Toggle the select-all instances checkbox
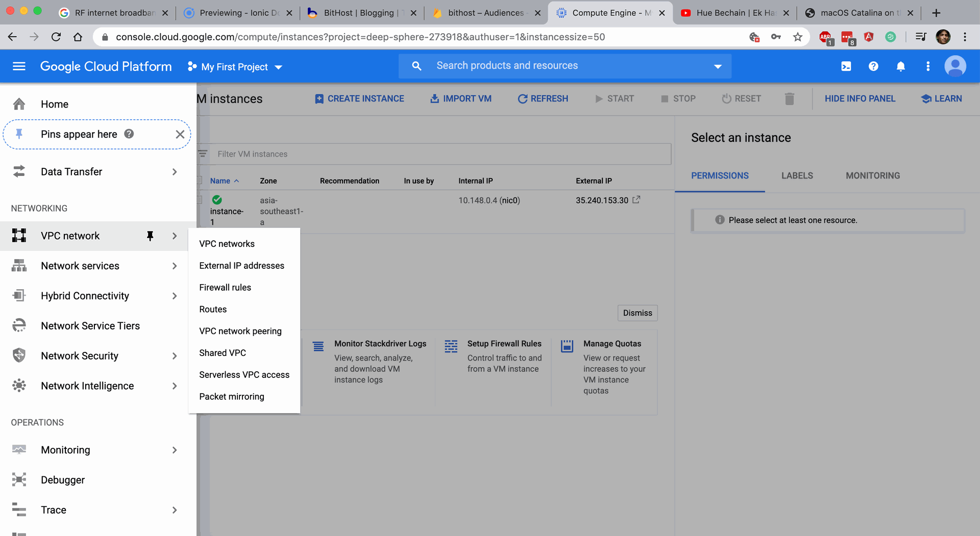980x536 pixels. [199, 180]
